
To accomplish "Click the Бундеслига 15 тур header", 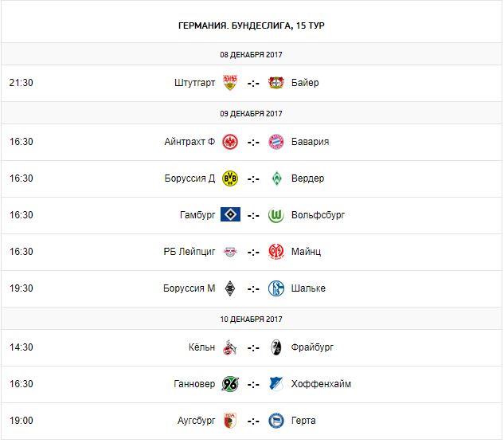I will pyautogui.click(x=252, y=25).
